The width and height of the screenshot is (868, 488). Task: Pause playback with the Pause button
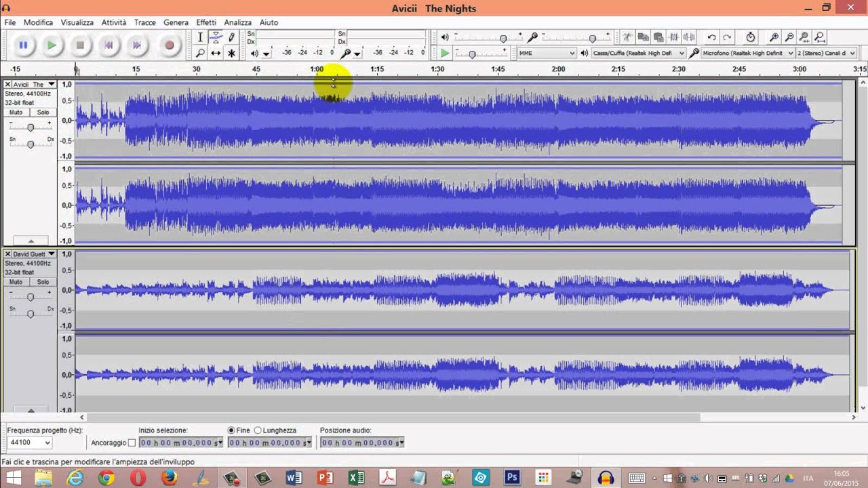pyautogui.click(x=23, y=45)
